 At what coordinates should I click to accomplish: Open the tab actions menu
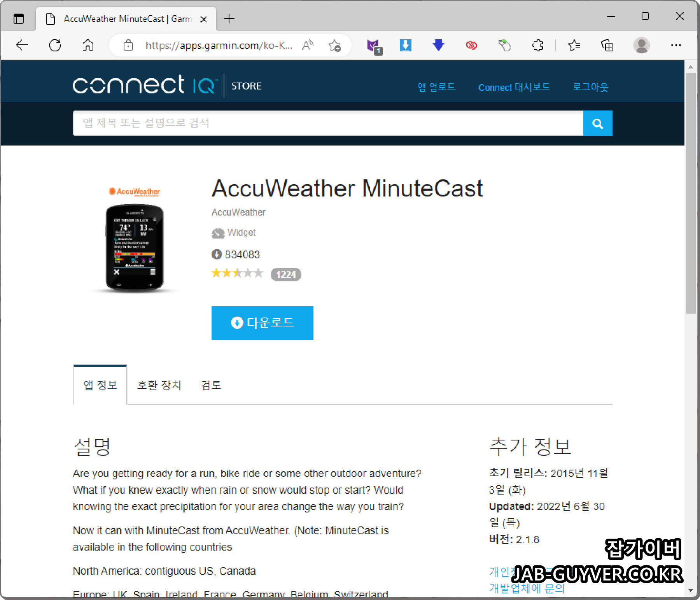click(19, 19)
